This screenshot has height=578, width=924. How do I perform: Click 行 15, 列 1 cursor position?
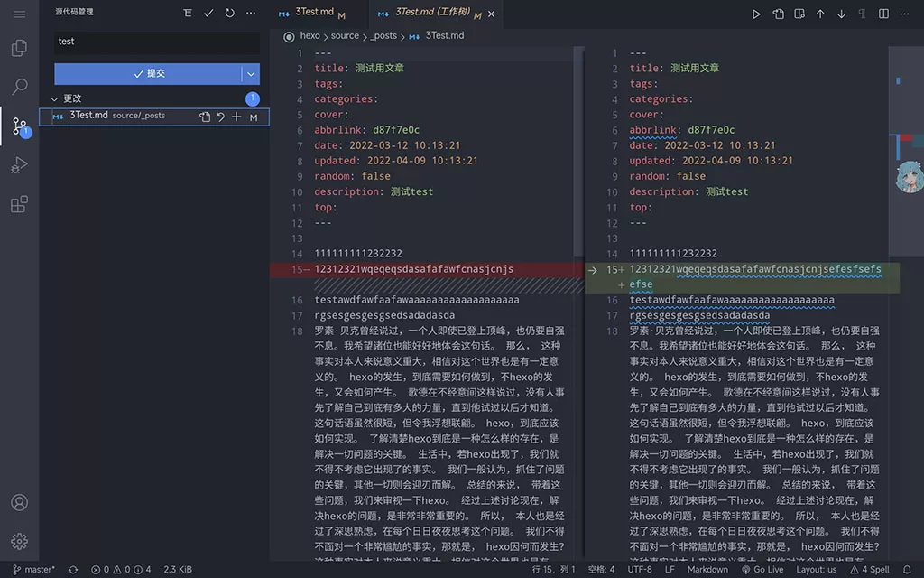[x=553, y=570]
